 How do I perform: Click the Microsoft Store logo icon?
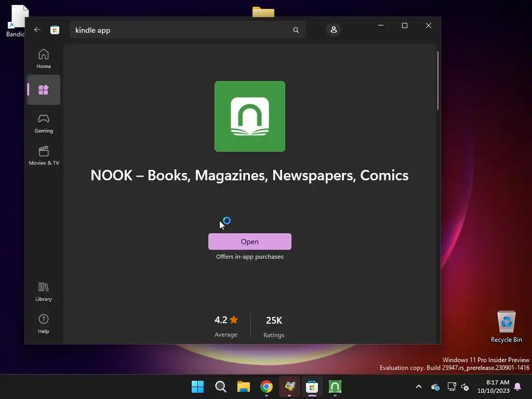coord(55,30)
